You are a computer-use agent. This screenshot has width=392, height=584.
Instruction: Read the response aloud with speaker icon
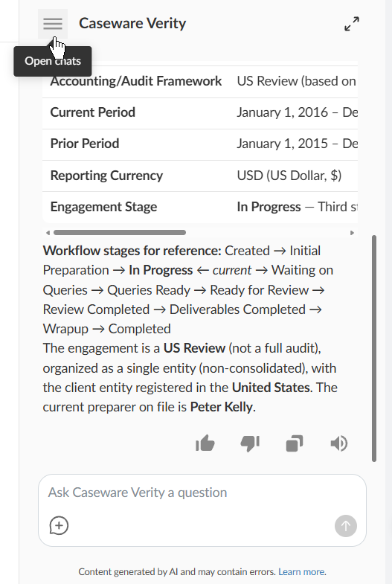(x=339, y=443)
